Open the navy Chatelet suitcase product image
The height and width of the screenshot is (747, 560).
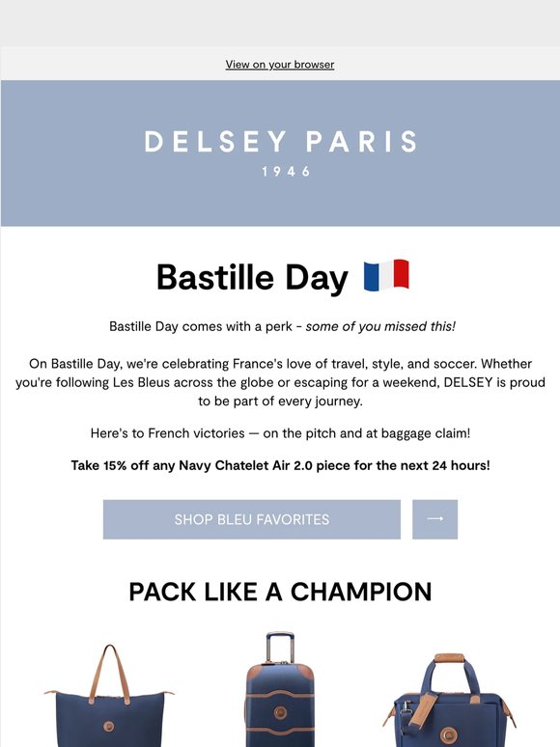tap(280, 689)
